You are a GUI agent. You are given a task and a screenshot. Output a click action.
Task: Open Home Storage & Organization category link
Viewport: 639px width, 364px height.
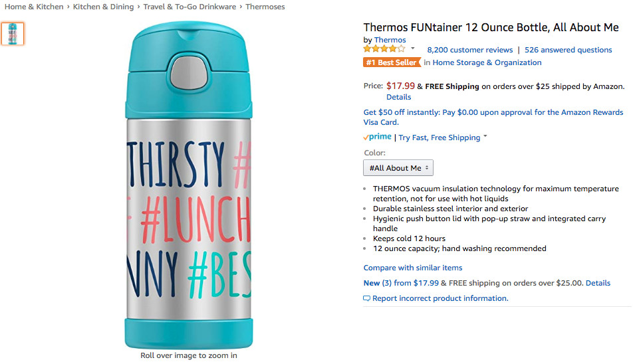point(487,62)
